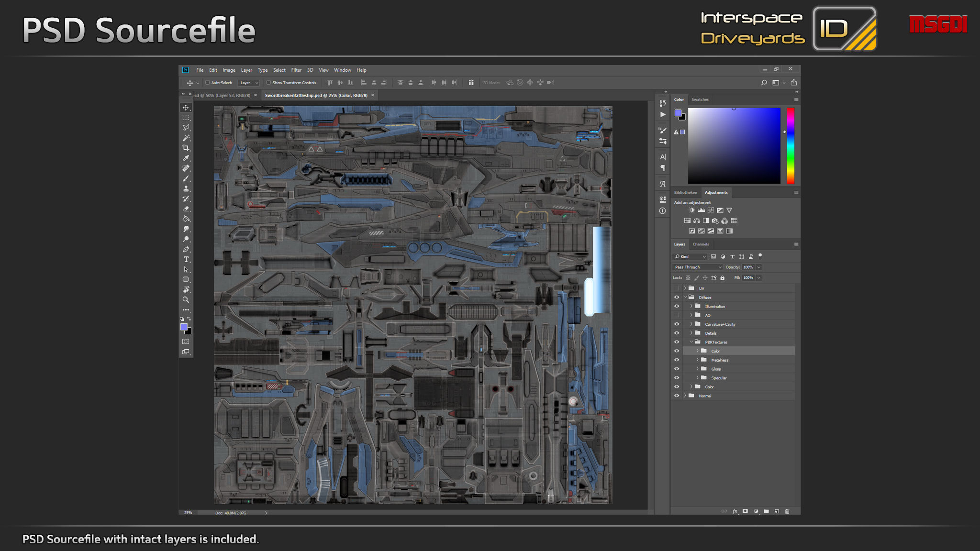
Task: Click the rainbow hue slider
Action: tap(791, 145)
